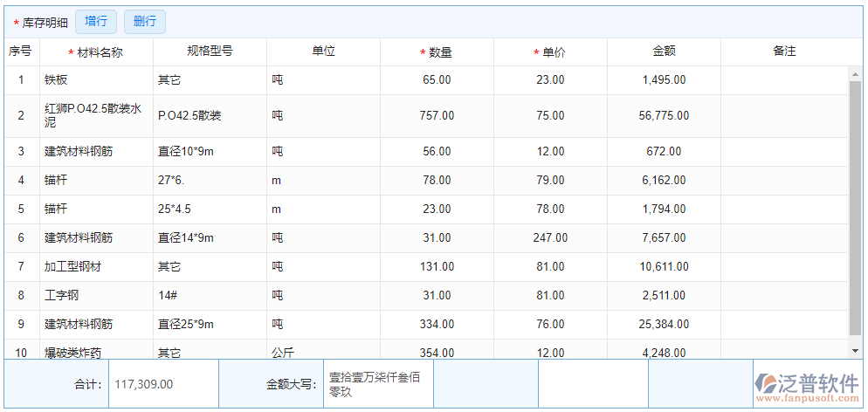This screenshot has width=868, height=412.
Task: Click amount cell 56,775.00
Action: [x=664, y=115]
